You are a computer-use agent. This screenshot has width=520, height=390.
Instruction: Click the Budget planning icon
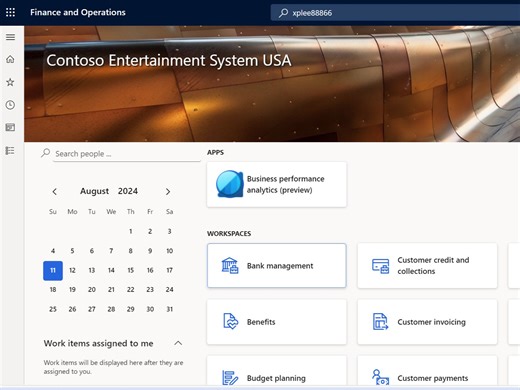(230, 378)
